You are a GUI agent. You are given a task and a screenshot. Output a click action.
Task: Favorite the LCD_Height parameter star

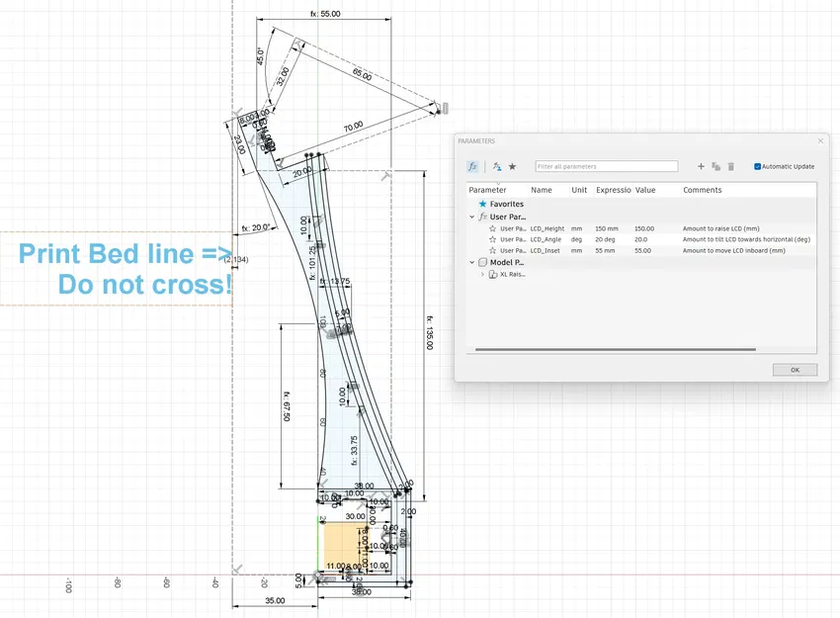tap(493, 228)
